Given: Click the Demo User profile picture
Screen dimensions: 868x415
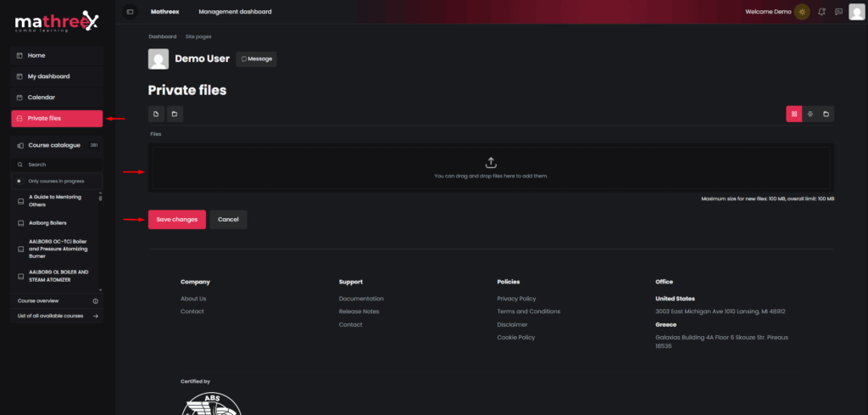Looking at the screenshot, I should click(159, 59).
